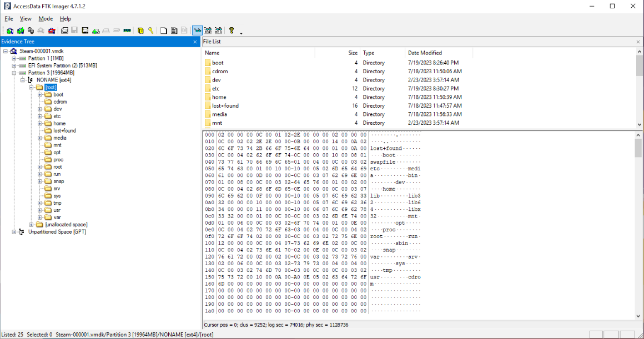Close the Evidence Tree pane

(x=195, y=42)
